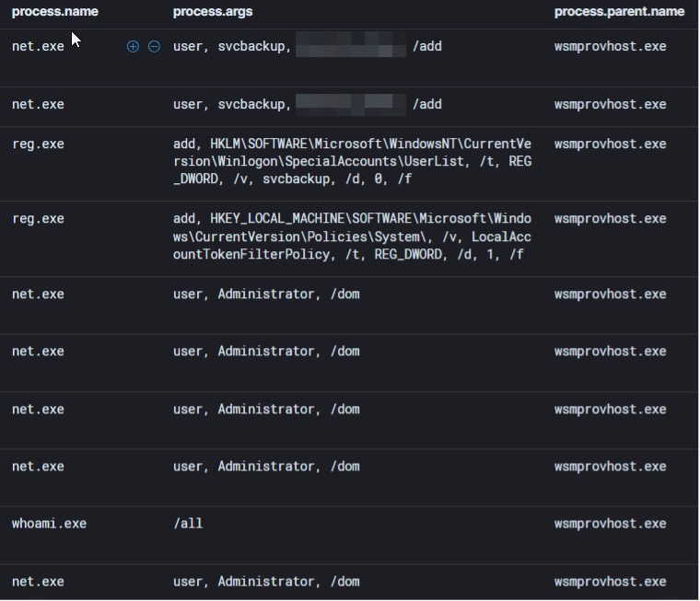The width and height of the screenshot is (700, 601).
Task: Click reg.exe in the LocalAccountTokenFilterPolicy row
Action: tap(38, 219)
